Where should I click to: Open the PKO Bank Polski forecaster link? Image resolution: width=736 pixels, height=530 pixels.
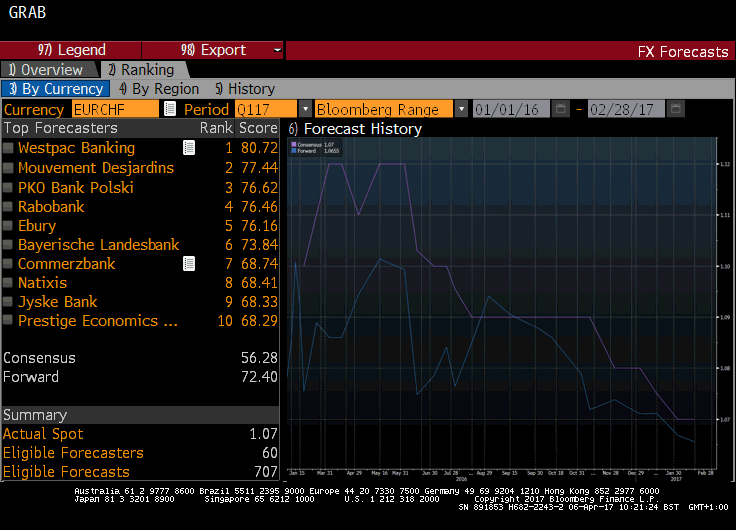click(x=76, y=188)
